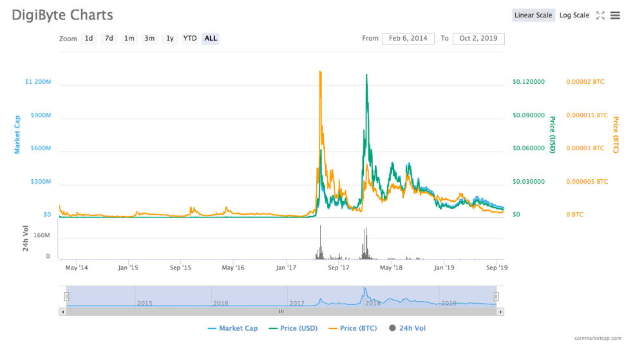Set zoom to 7d
This screenshot has height=352, width=644.
(x=109, y=38)
